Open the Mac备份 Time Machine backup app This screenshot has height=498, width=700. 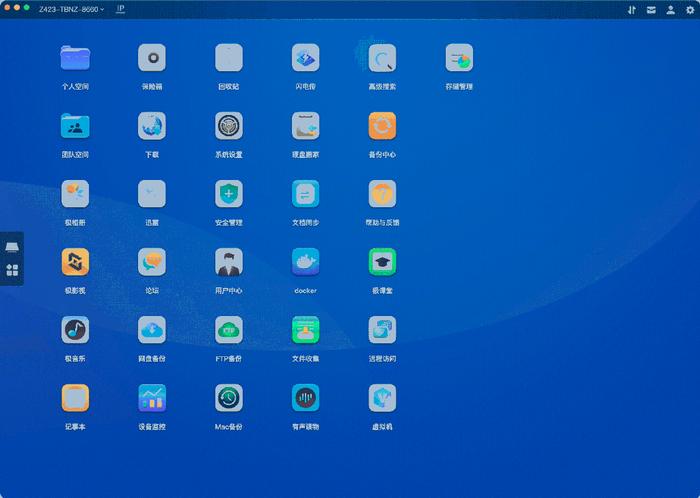click(x=229, y=398)
